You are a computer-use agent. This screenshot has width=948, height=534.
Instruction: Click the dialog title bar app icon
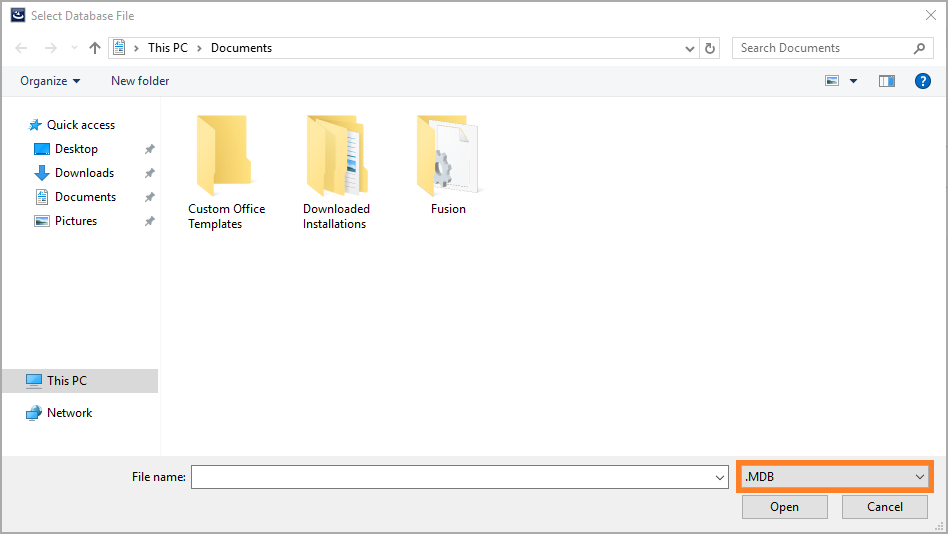point(18,15)
